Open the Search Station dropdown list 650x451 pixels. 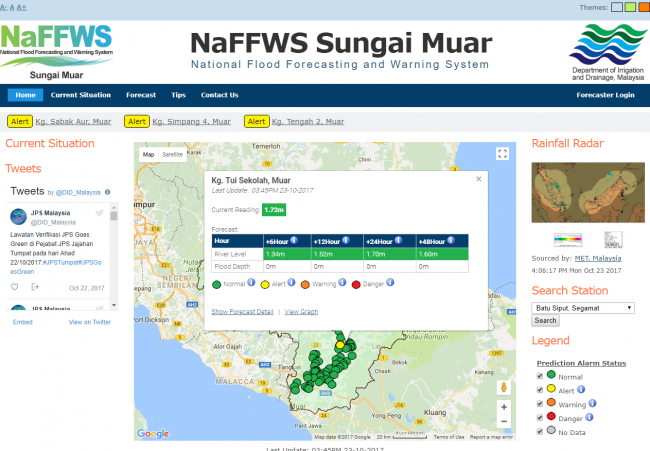(583, 308)
